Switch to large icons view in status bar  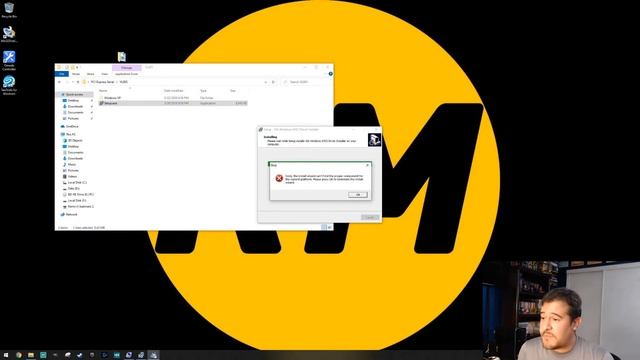click(329, 227)
